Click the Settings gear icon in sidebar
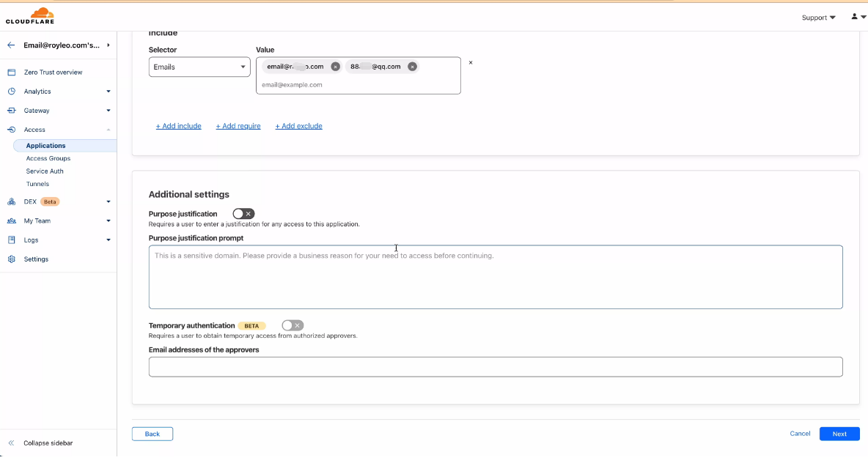868x463 pixels. click(x=11, y=259)
